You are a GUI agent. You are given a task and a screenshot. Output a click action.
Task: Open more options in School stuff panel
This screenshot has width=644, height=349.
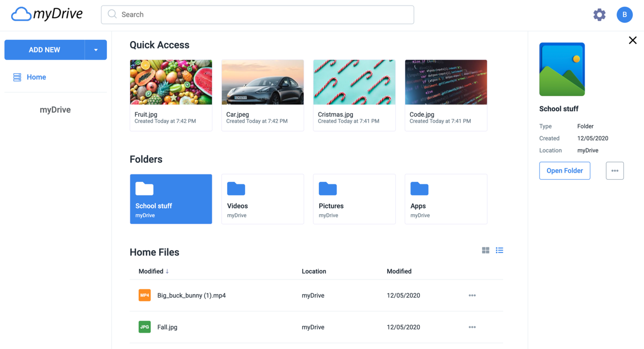click(614, 170)
